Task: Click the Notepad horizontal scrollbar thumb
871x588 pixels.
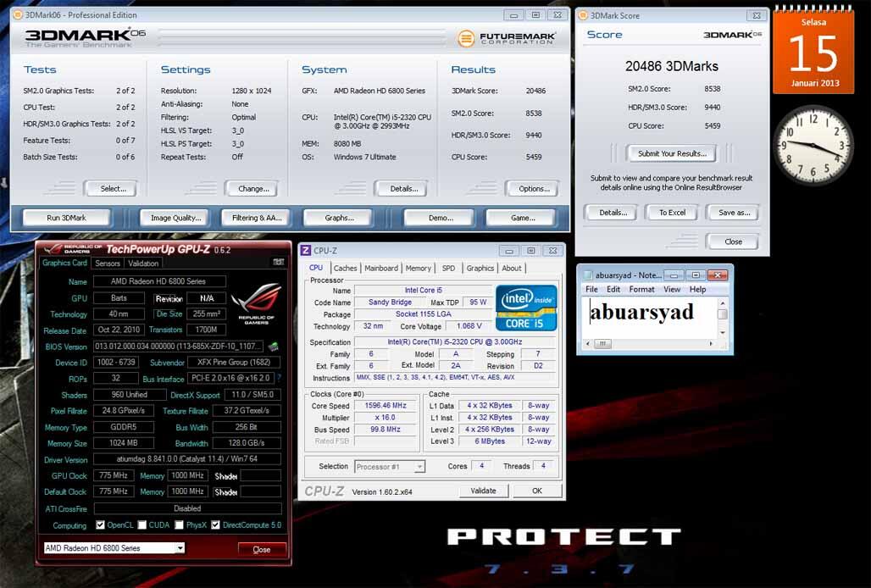Action: [602, 344]
